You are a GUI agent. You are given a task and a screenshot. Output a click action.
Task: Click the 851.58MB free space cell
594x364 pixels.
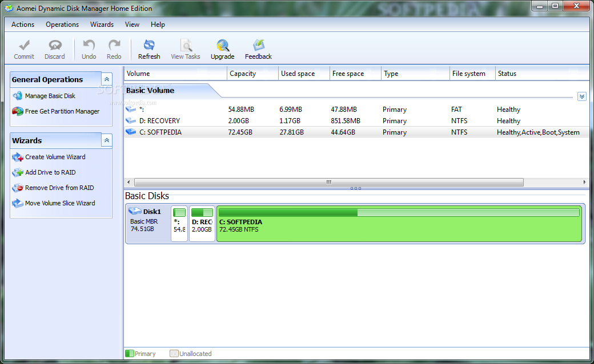pyautogui.click(x=346, y=121)
